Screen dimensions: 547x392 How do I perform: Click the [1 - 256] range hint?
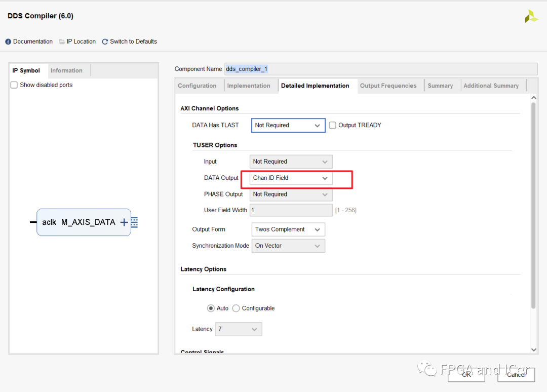pos(346,210)
